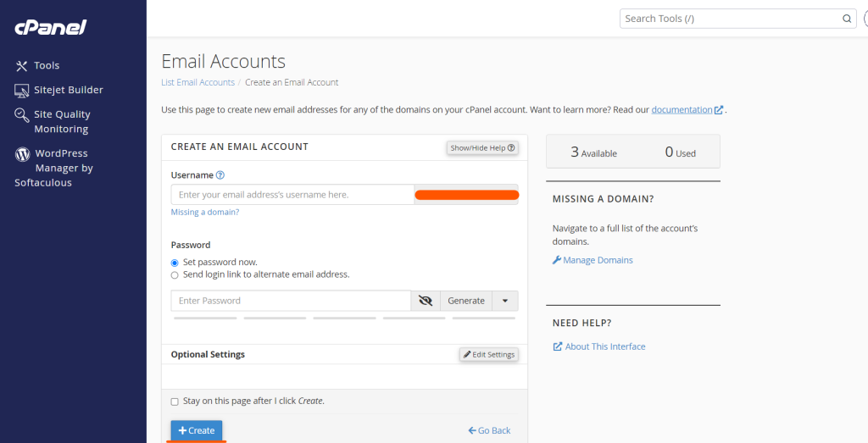Follow the List Email Accounts breadcrumb

[x=198, y=82]
